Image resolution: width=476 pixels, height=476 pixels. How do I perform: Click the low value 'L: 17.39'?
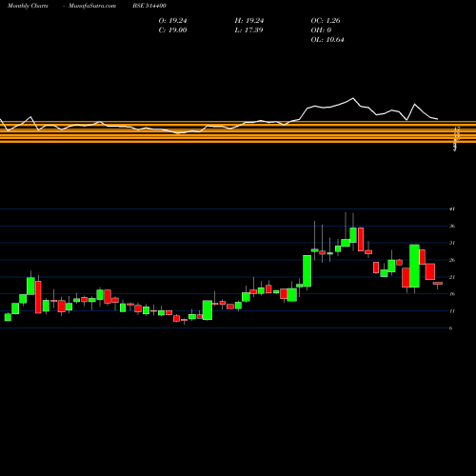tap(248, 30)
